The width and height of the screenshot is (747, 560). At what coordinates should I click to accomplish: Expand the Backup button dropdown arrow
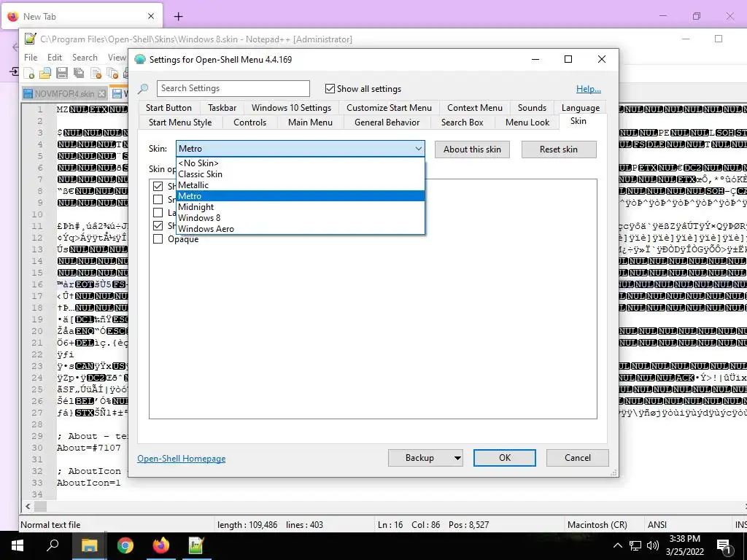[x=457, y=458]
